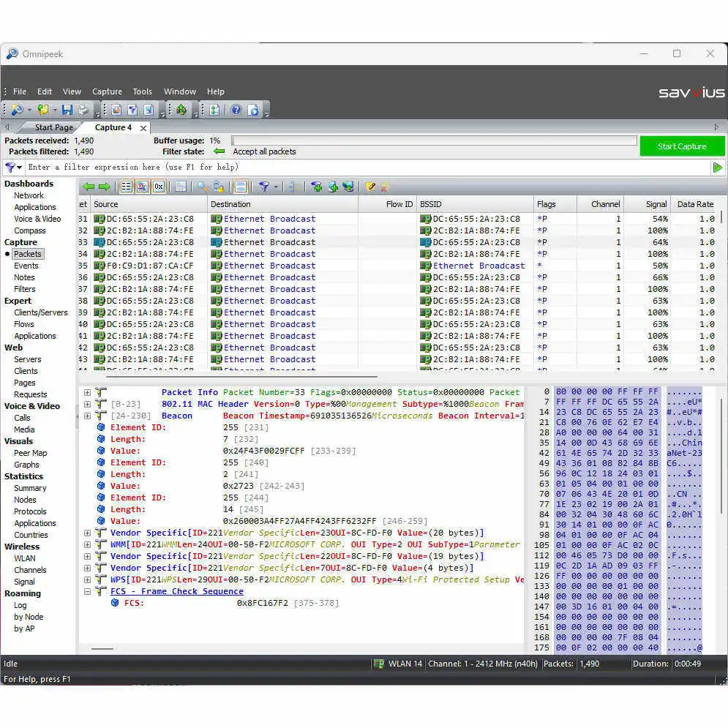The image size is (728, 728).
Task: Switch to the Start Page tab
Action: [53, 127]
